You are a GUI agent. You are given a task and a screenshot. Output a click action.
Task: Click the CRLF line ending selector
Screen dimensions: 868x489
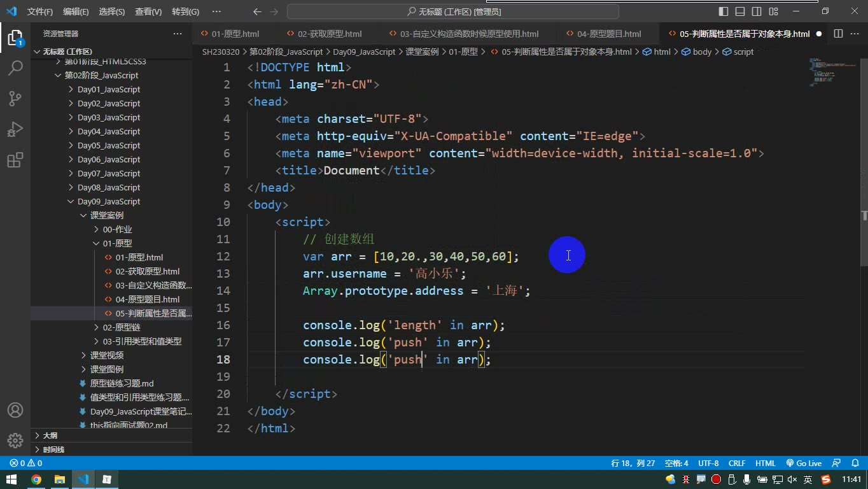737,464
